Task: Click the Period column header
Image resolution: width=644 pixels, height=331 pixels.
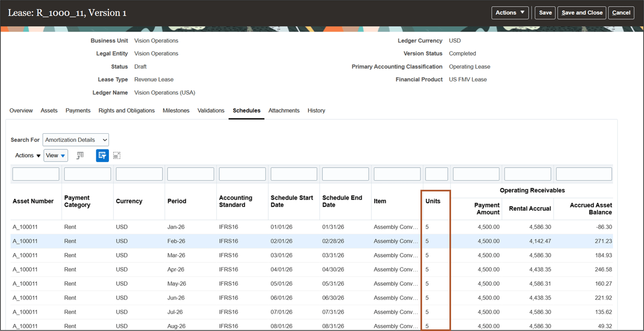Action: pyautogui.click(x=177, y=201)
